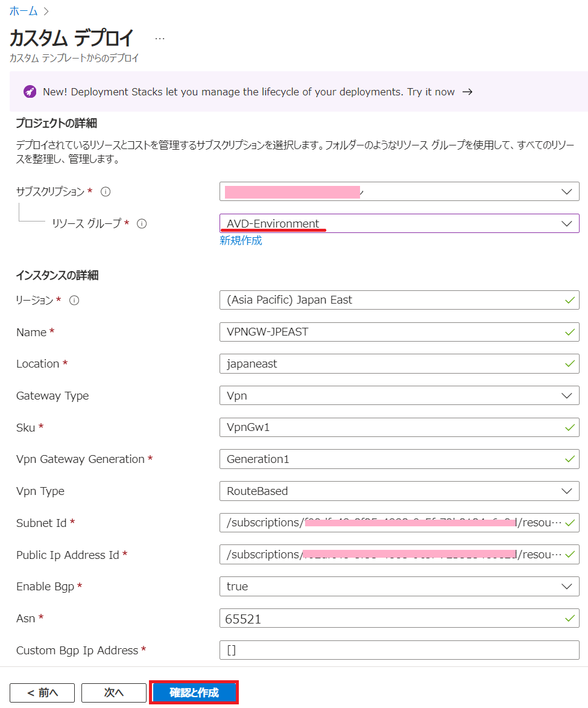The image size is (588, 708).
Task: Click the 次へ button
Action: tap(114, 693)
